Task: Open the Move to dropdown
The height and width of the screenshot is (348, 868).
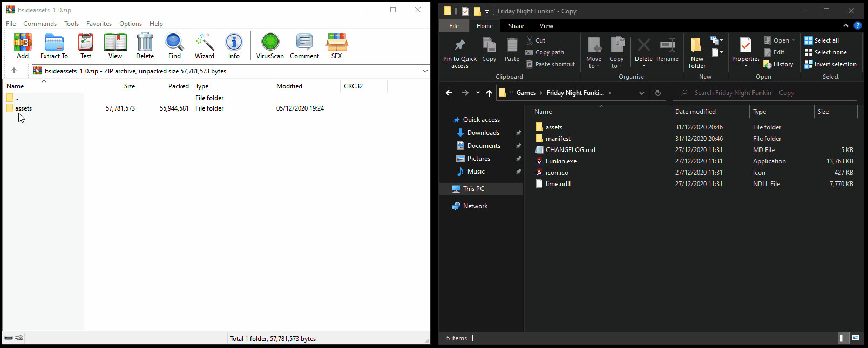Action: tap(594, 53)
